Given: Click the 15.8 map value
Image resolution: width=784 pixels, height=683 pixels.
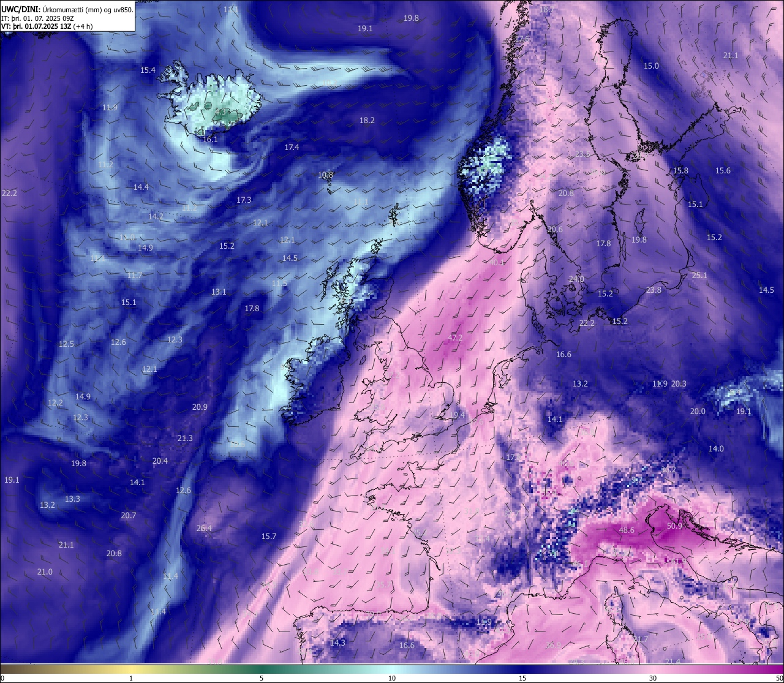Looking at the screenshot, I should [x=680, y=171].
